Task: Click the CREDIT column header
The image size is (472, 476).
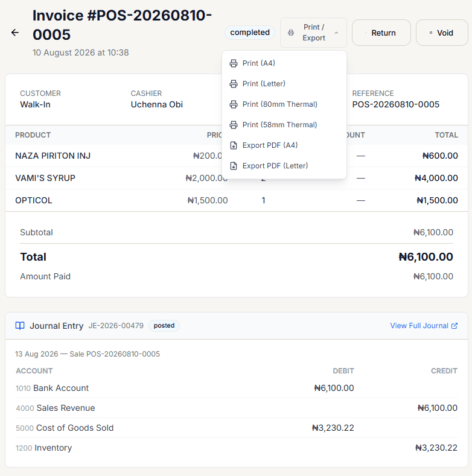Action: tap(444, 371)
